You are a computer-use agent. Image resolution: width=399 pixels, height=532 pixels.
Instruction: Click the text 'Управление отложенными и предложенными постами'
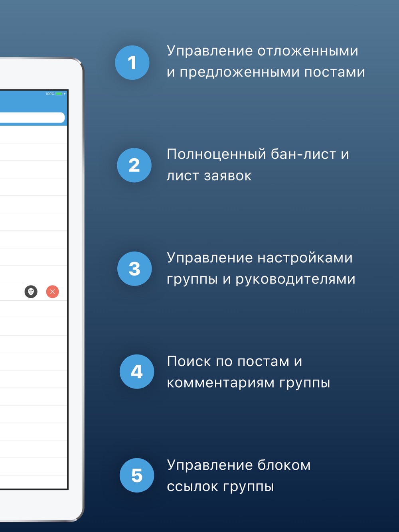pos(266,61)
